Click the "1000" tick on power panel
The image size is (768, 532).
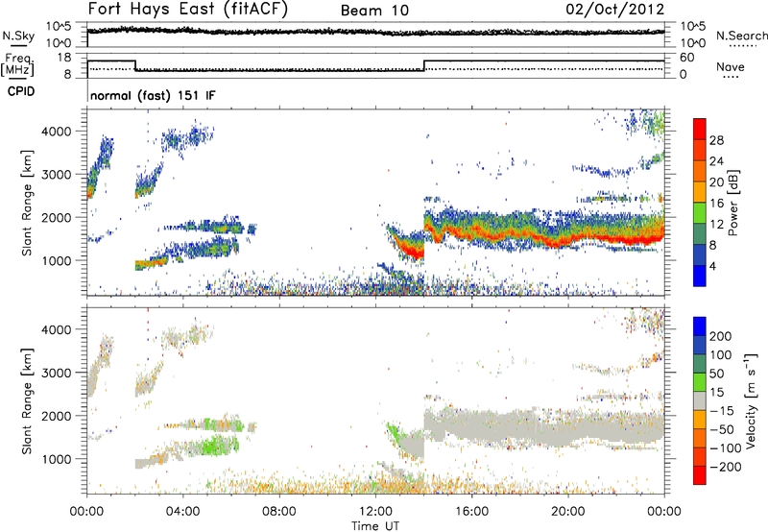[57, 260]
